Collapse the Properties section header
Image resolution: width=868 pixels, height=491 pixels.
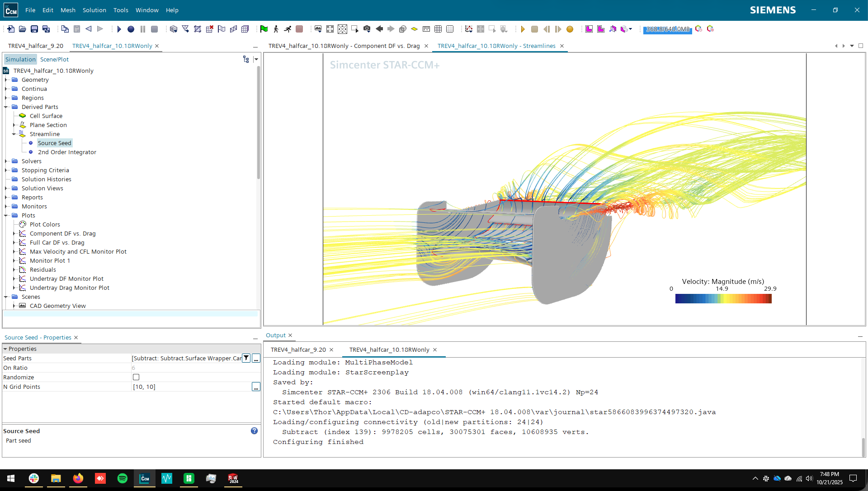(5, 349)
